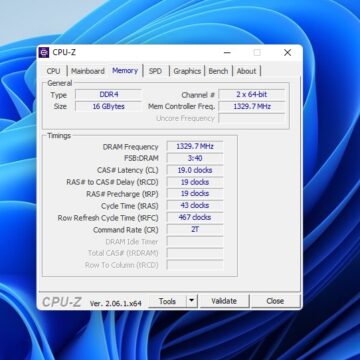This screenshot has height=360, width=360.
Task: Click the 16 GBytes size value
Action: pyautogui.click(x=109, y=107)
